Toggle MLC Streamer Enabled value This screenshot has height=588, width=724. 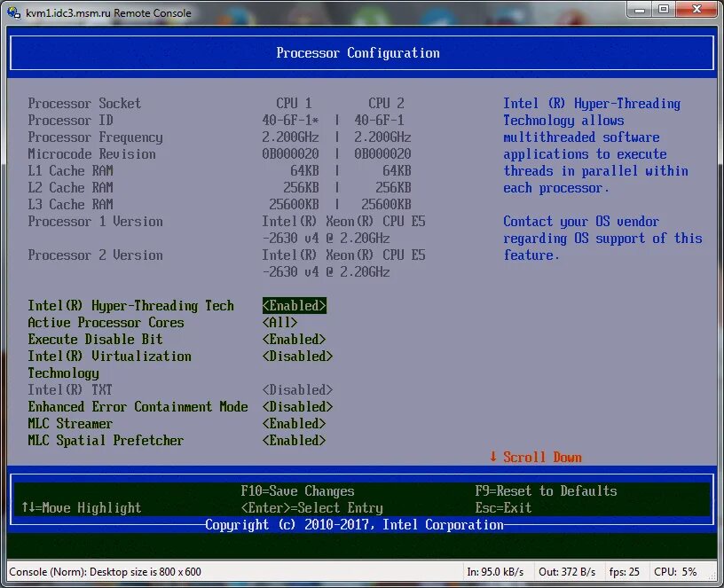[x=295, y=424]
